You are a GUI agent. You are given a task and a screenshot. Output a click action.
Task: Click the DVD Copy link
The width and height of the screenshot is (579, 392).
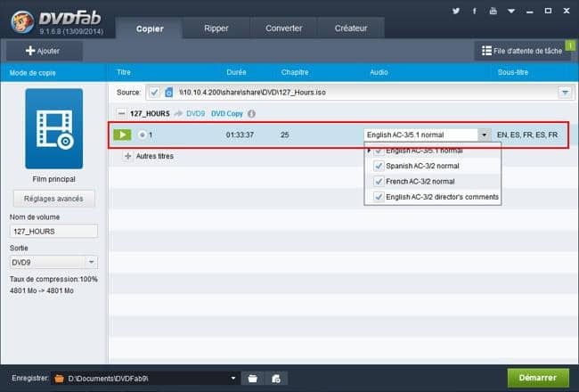point(227,114)
